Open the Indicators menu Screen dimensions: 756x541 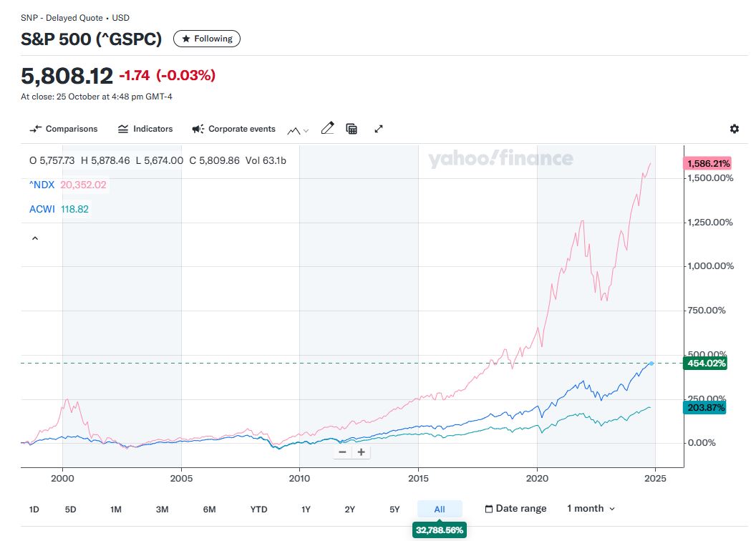(x=145, y=129)
